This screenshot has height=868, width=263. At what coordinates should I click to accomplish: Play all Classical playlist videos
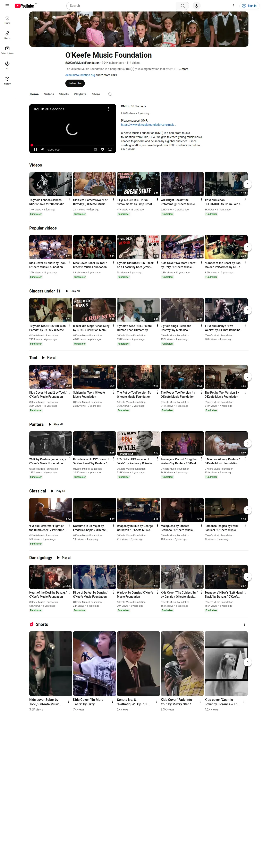tap(58, 491)
